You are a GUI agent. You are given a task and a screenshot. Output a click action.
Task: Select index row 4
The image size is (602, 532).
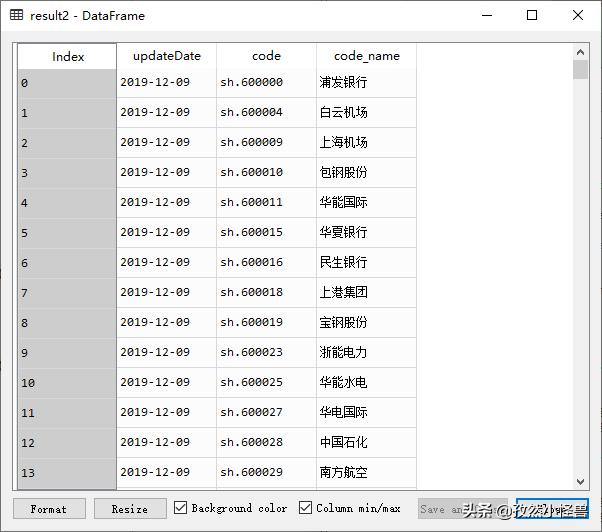[67, 203]
